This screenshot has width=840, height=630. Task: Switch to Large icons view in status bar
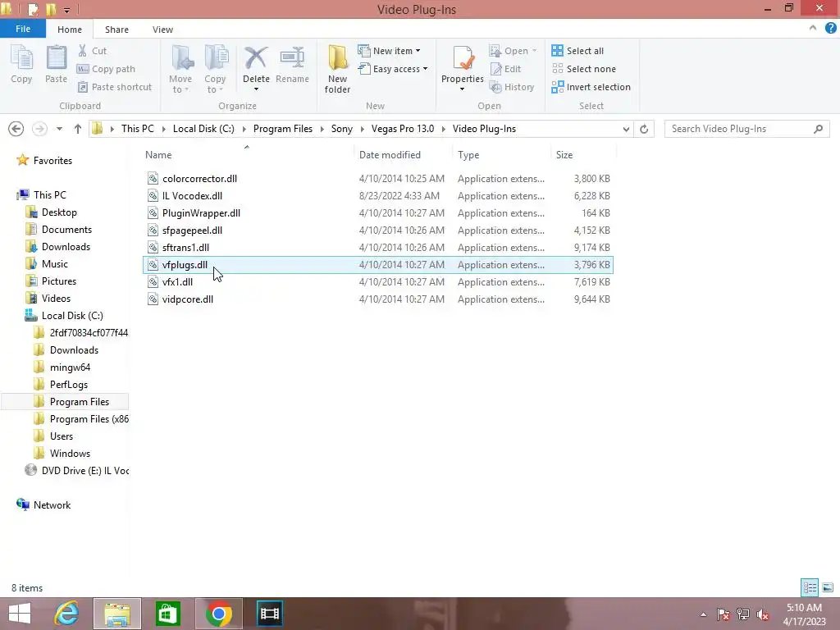(x=828, y=587)
